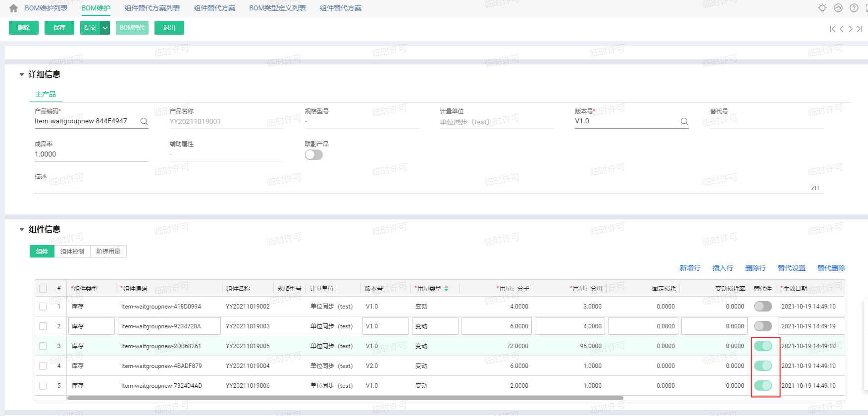
Task: Switch to BOM维护列表 tab
Action: click(x=46, y=8)
